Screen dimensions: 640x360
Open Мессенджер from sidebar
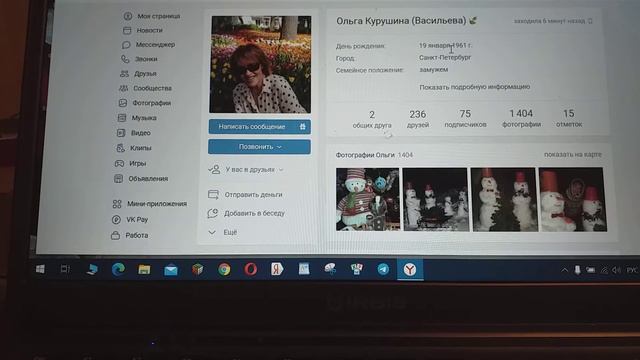(148, 44)
